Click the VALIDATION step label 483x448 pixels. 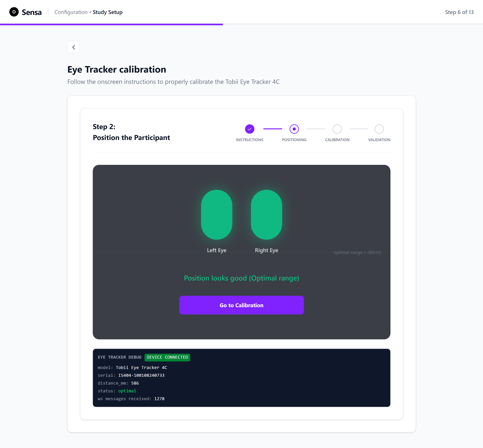pos(379,140)
